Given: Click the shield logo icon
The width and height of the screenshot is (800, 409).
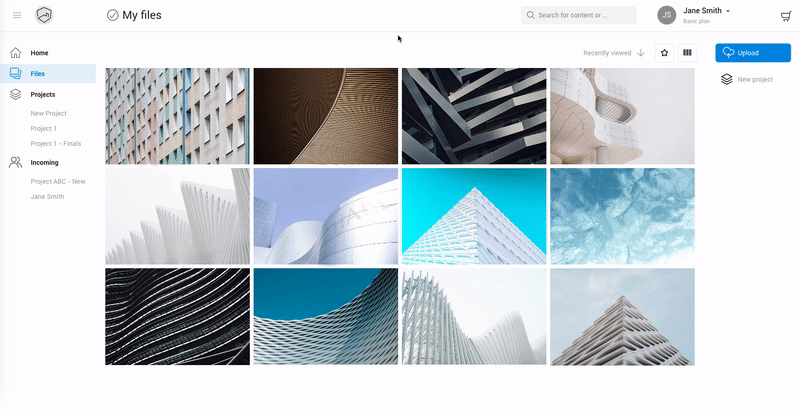Looking at the screenshot, I should (44, 15).
